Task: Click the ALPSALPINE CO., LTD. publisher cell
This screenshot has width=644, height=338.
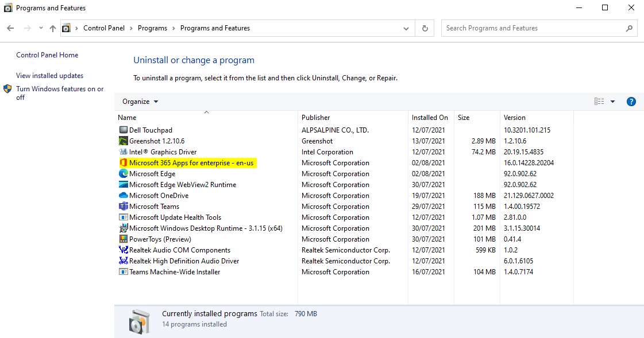Action: (335, 130)
